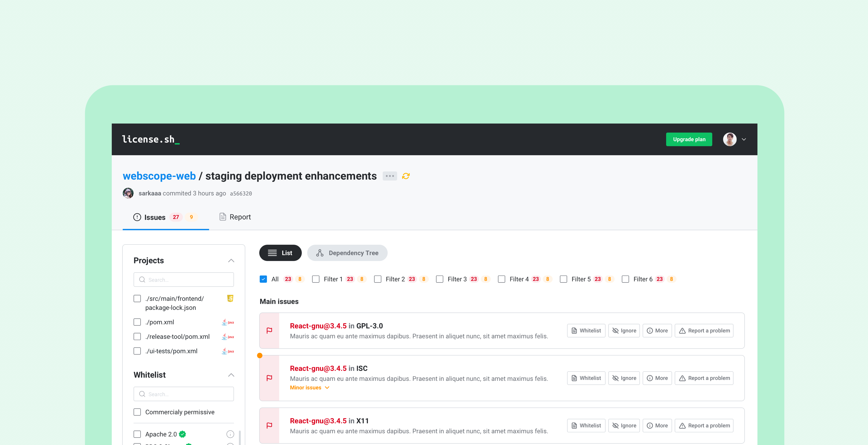Check the ./release-tool/pom.xml project
This screenshot has width=868, height=445.
[137, 337]
